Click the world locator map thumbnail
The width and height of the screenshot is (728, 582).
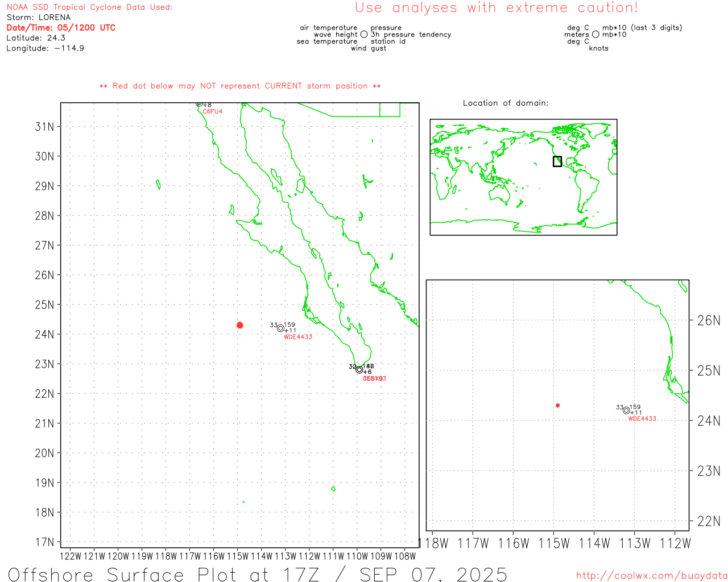[x=523, y=177]
